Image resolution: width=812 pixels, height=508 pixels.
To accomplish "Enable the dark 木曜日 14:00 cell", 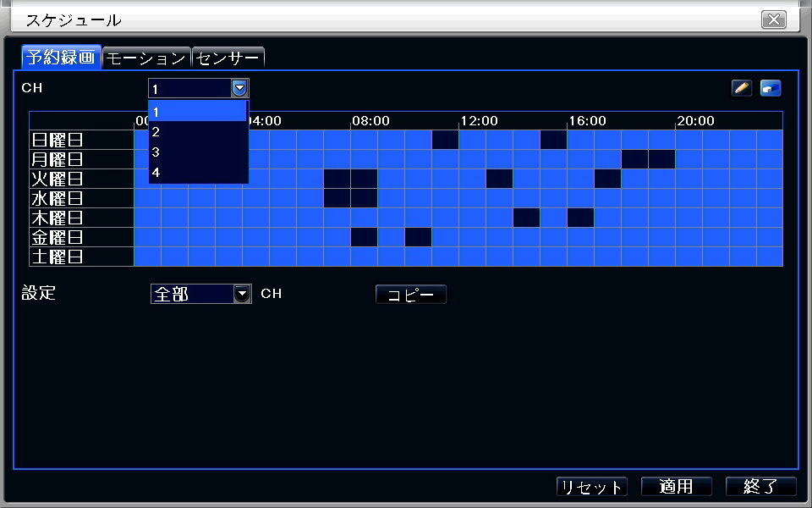I will point(527,218).
